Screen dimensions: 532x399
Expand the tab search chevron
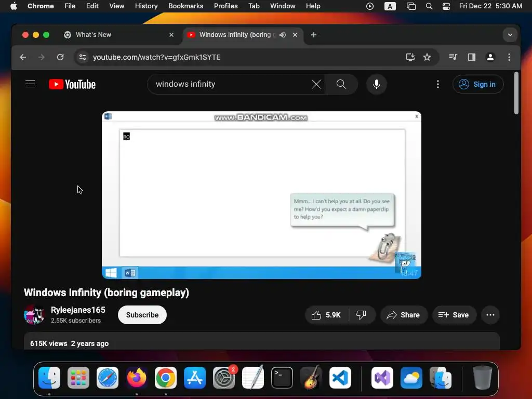510,35
